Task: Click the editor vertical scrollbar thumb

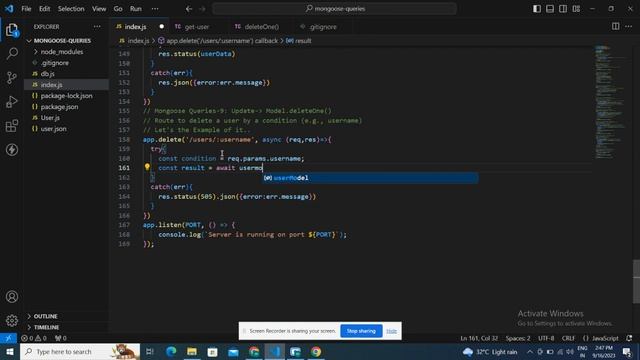Action: [x=636, y=282]
